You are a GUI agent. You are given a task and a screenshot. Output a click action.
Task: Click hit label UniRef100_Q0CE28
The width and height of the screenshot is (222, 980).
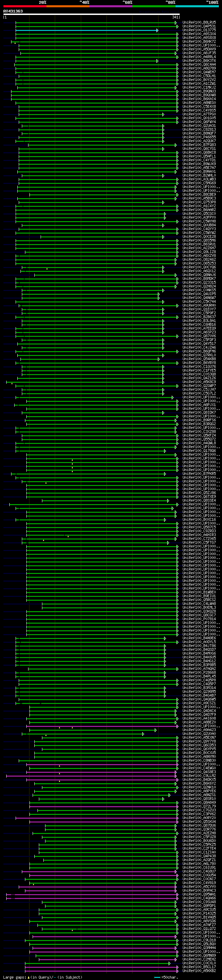point(199,237)
